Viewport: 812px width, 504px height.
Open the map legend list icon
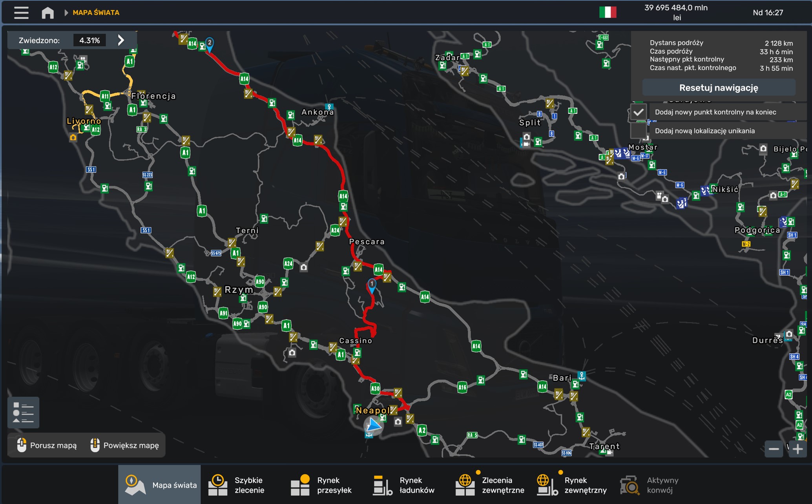click(x=23, y=412)
